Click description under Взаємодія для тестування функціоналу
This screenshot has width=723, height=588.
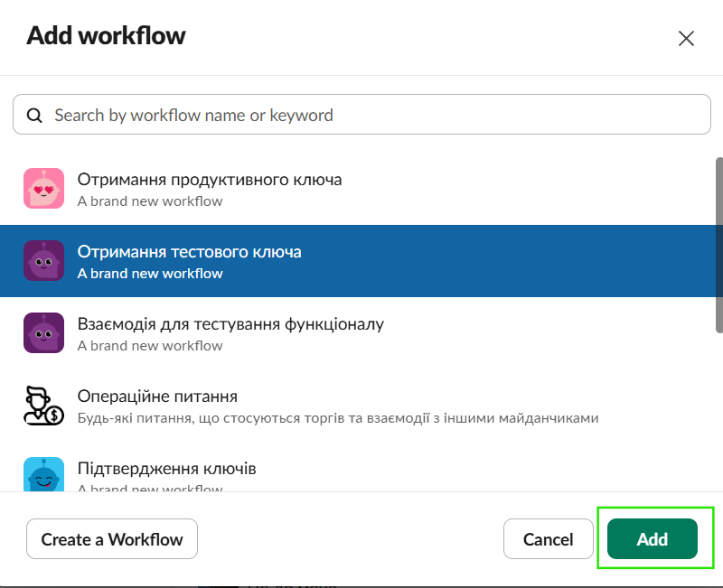[150, 345]
